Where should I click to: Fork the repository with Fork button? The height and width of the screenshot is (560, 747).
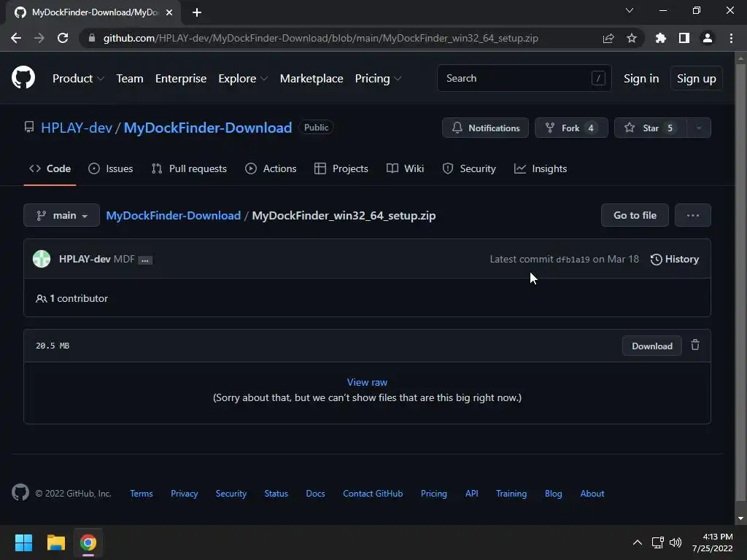tap(571, 128)
